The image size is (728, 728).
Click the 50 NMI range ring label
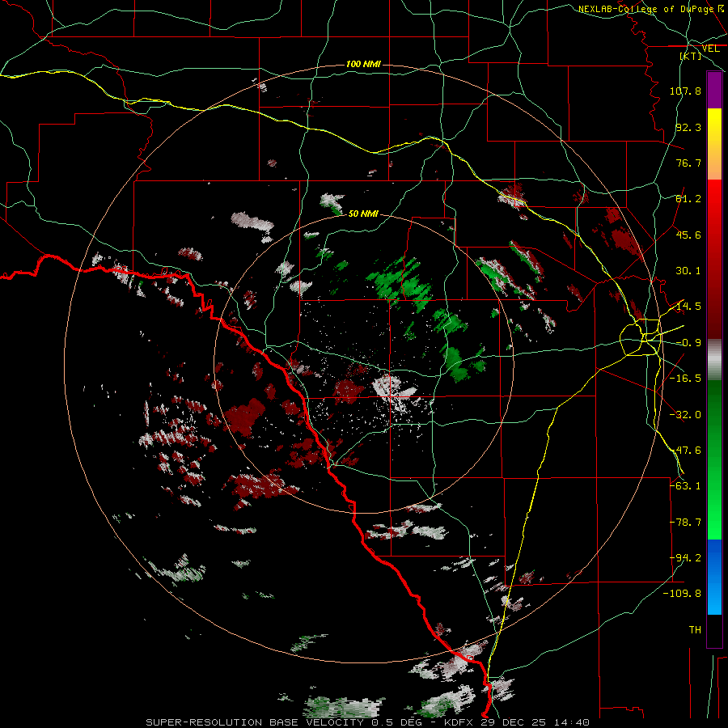(363, 214)
